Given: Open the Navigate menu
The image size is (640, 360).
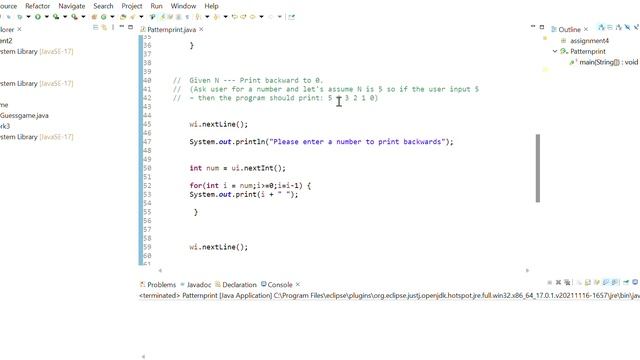Looking at the screenshot, I should pyautogui.click(x=71, y=6).
